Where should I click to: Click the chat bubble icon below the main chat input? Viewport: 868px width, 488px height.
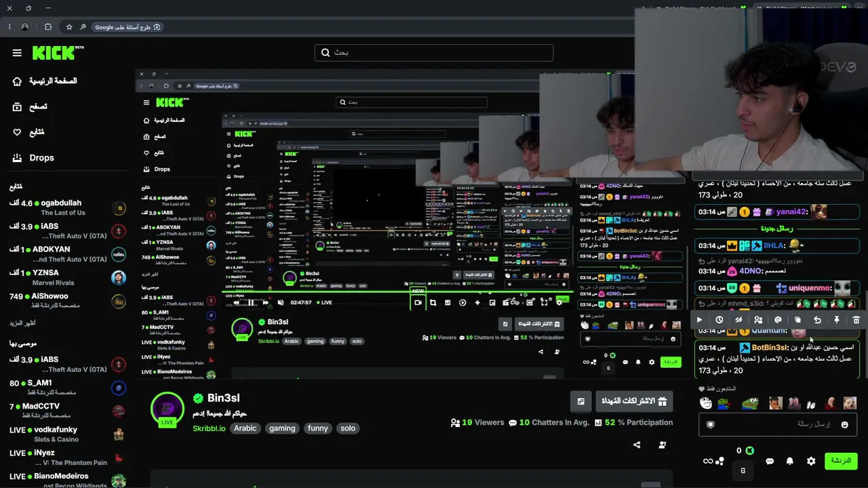pyautogui.click(x=770, y=462)
